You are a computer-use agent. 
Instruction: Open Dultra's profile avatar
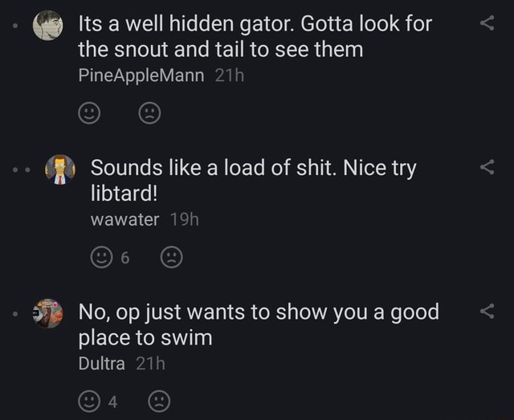click(47, 313)
